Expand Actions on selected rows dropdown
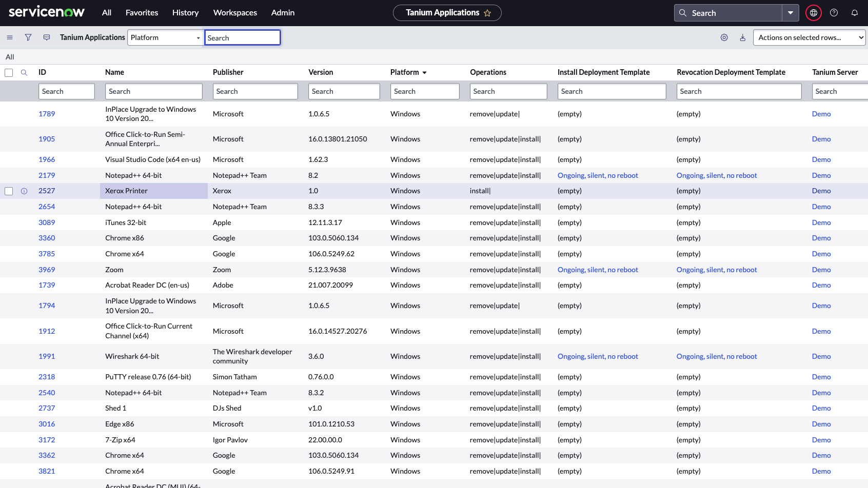This screenshot has width=868, height=488. click(x=808, y=37)
